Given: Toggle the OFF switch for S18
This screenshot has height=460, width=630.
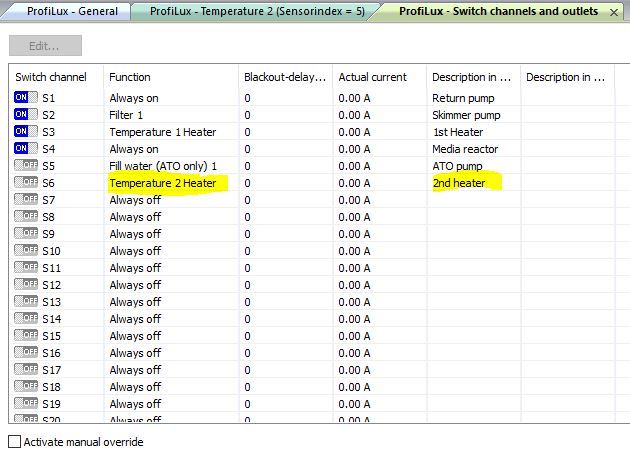Looking at the screenshot, I should pyautogui.click(x=26, y=386).
